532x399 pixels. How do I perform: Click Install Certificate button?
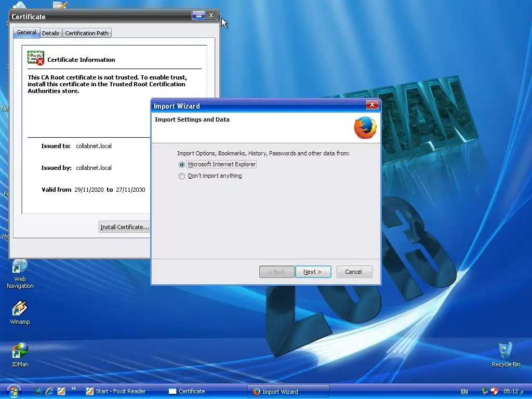[x=125, y=227]
